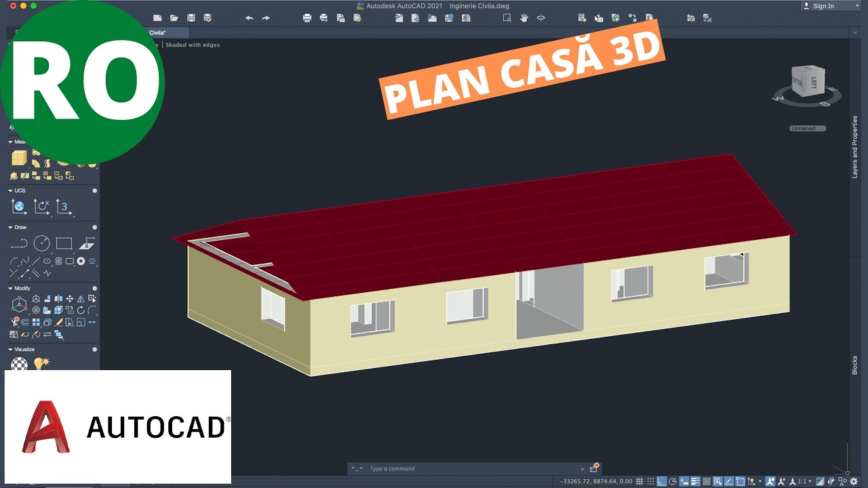
Task: Select the Circle tool in Draw panel
Action: (x=41, y=243)
